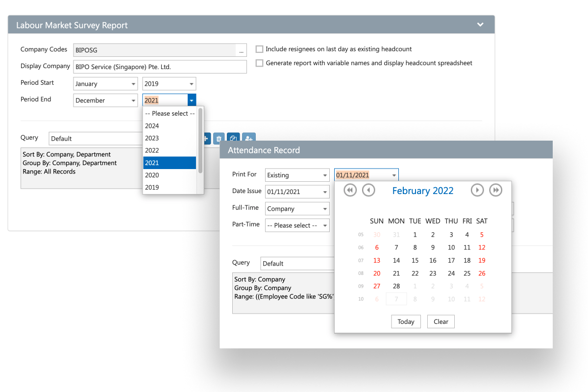Tick generate report with variable names checkbox

(x=260, y=63)
